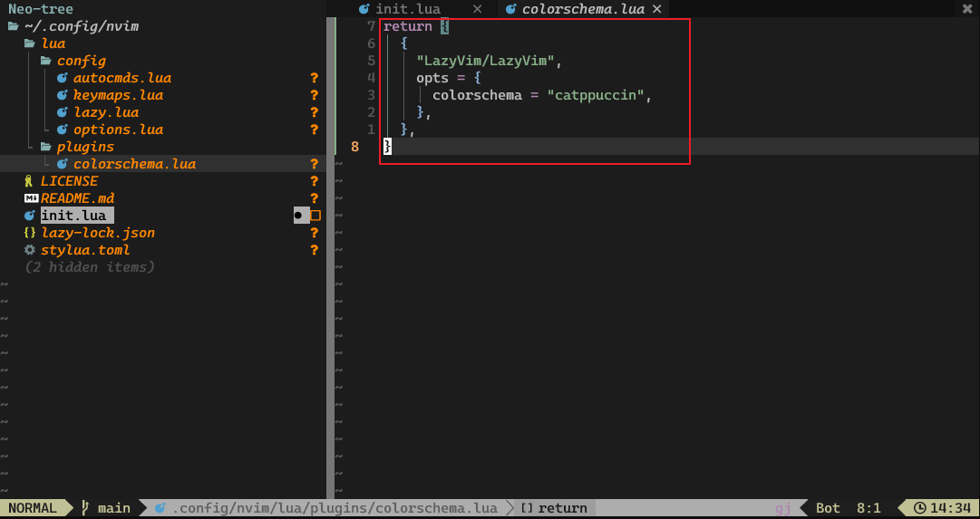The image size is (980, 519).
Task: Open autocmds.lua in the tree
Action: 122,78
